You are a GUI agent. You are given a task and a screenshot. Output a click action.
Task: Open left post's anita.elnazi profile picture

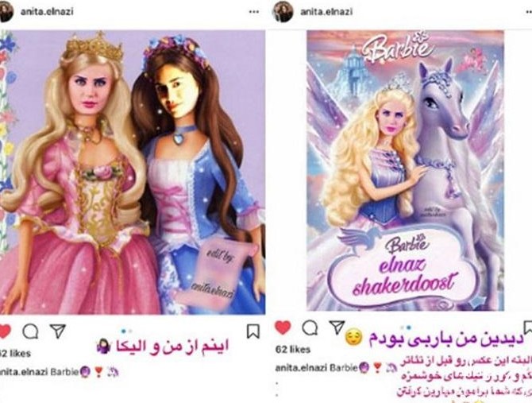[x=6, y=12]
